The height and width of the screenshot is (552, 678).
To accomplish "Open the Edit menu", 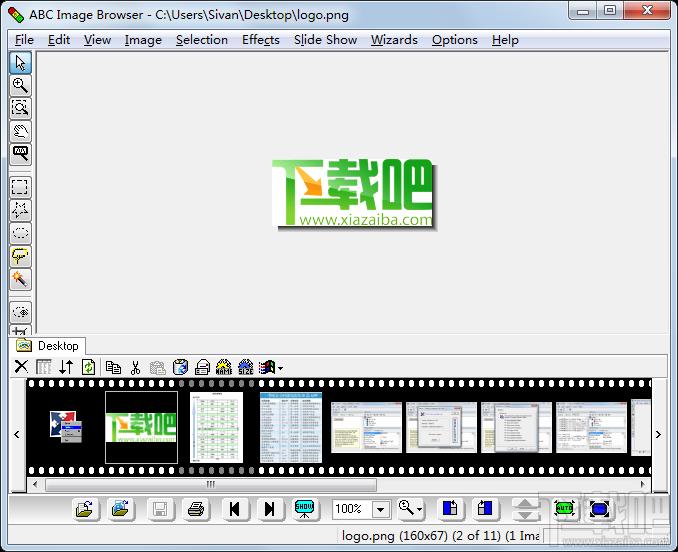I will click(59, 40).
